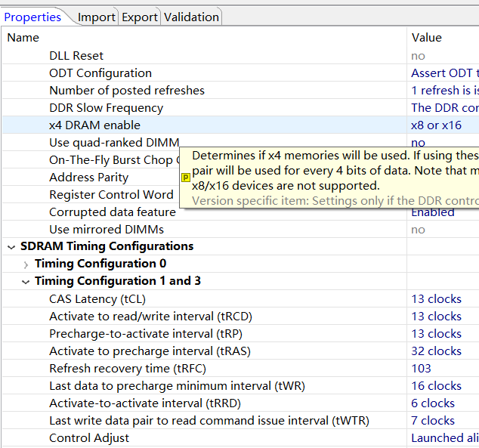Open the Export tab
The width and height of the screenshot is (479, 448).
[x=140, y=17]
